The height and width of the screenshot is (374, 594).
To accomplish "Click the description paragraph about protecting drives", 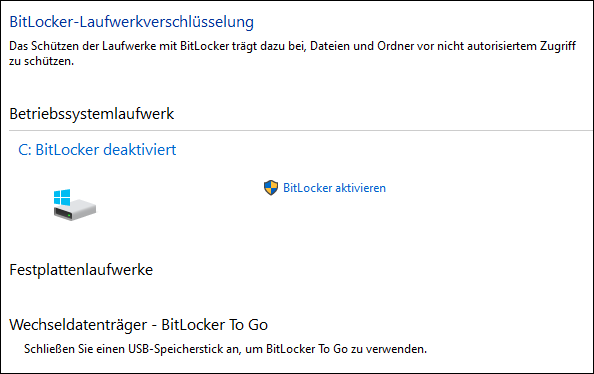I will click(292, 53).
